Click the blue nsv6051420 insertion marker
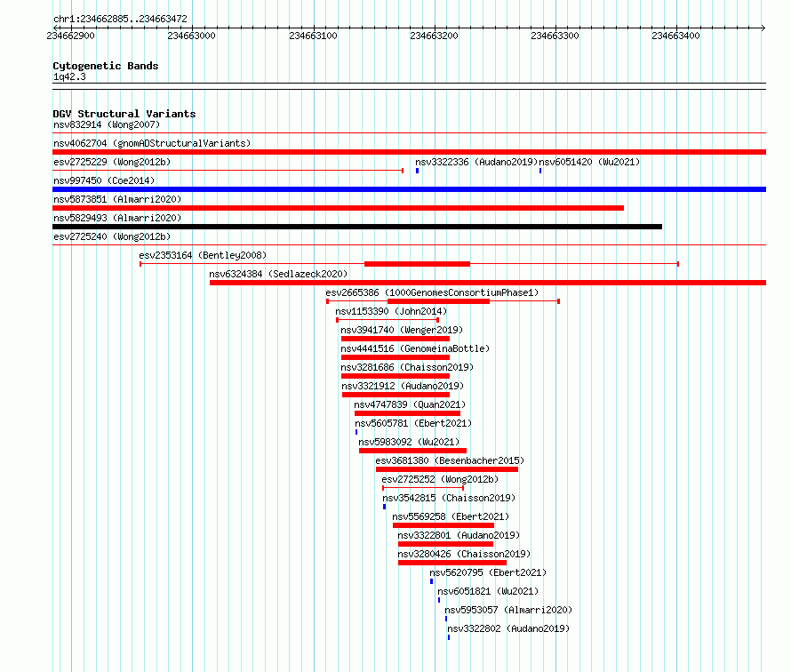Image resolution: width=791 pixels, height=672 pixels. pos(540,171)
